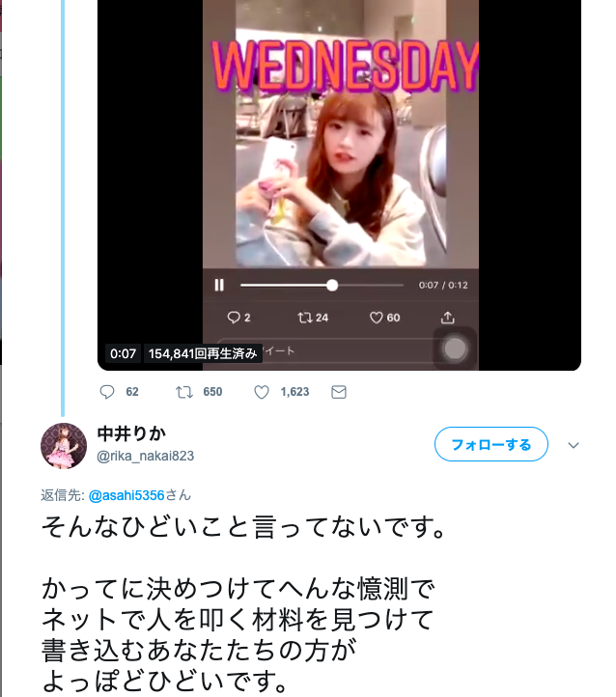Tap the round gray assistive button
Screen dimensions: 616x697
455,348
